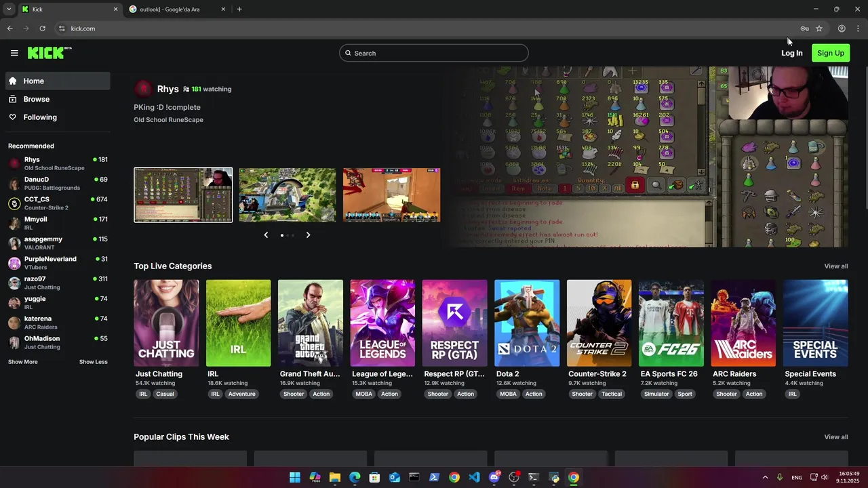Screen dimensions: 868x488
Task: Select the third carousel stream thumbnail
Action: pyautogui.click(x=392, y=195)
